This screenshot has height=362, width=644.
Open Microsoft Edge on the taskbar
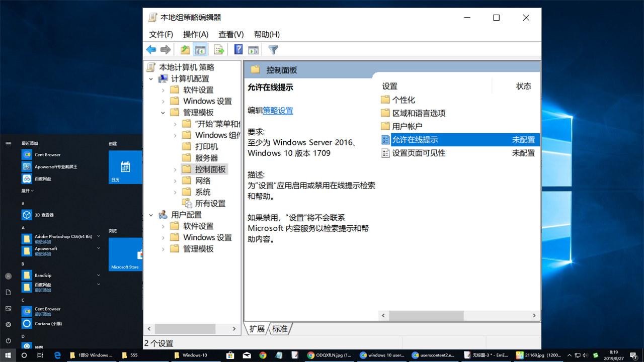pos(57,355)
